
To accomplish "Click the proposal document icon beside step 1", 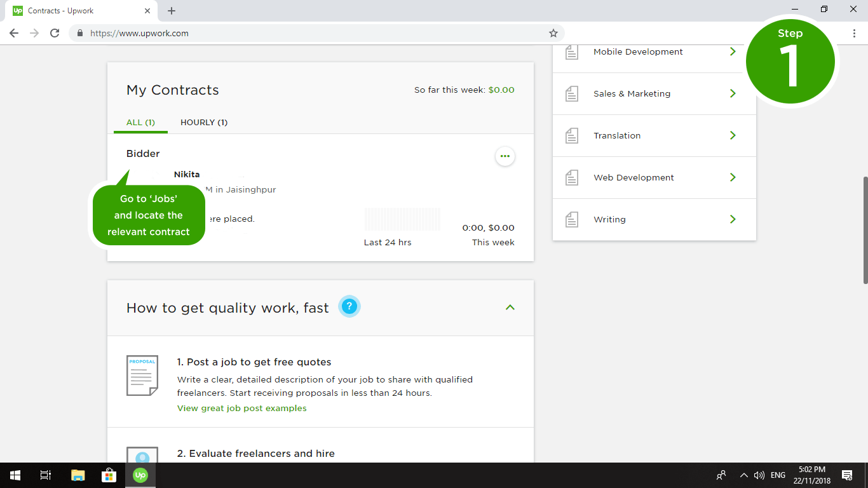I will (x=141, y=376).
